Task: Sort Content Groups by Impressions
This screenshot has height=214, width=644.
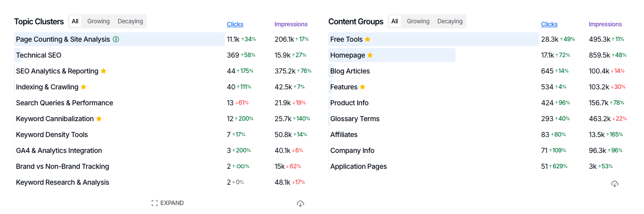Action: [605, 24]
